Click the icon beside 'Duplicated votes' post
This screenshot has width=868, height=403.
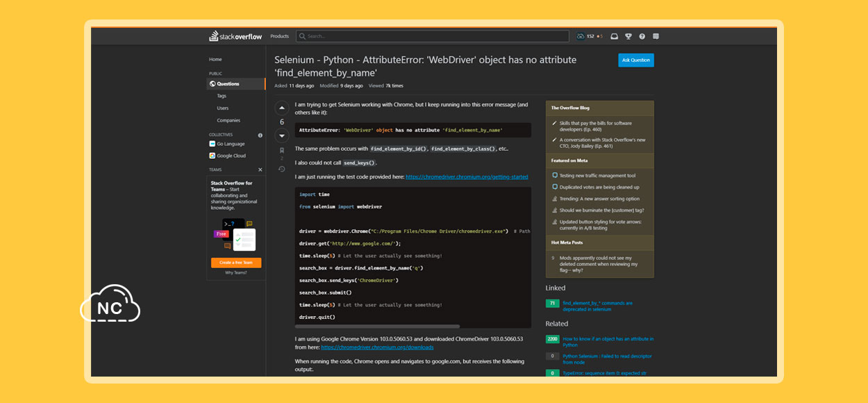[554, 188]
